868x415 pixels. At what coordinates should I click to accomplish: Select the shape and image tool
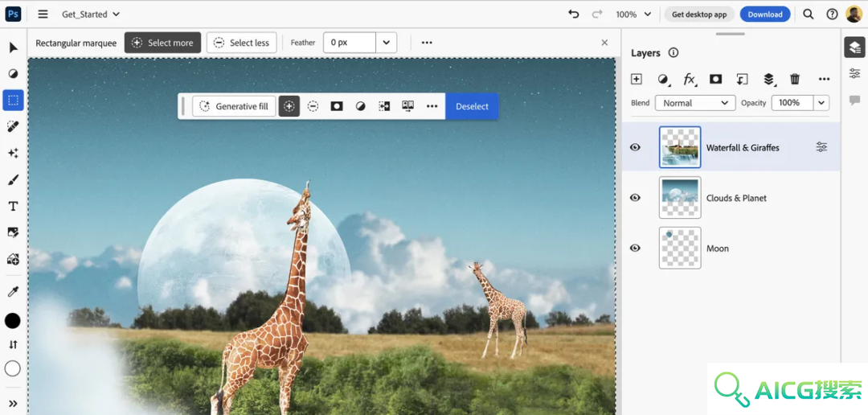tap(14, 232)
